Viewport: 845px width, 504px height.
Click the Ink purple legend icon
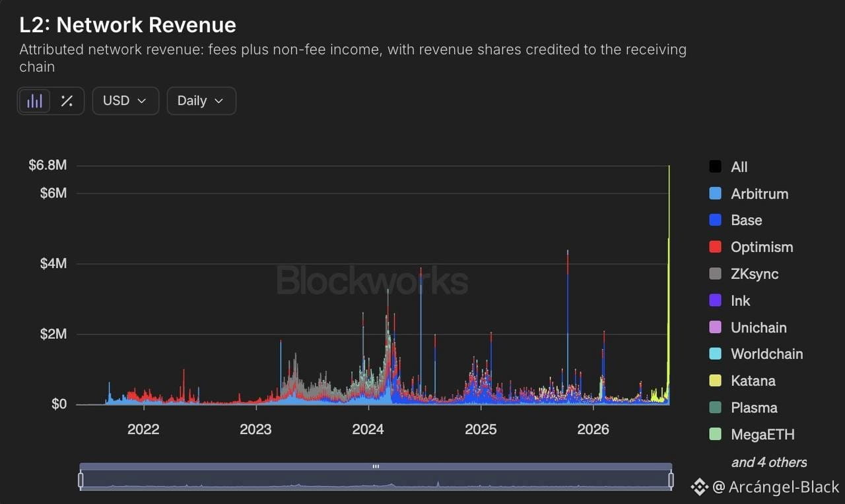point(715,301)
